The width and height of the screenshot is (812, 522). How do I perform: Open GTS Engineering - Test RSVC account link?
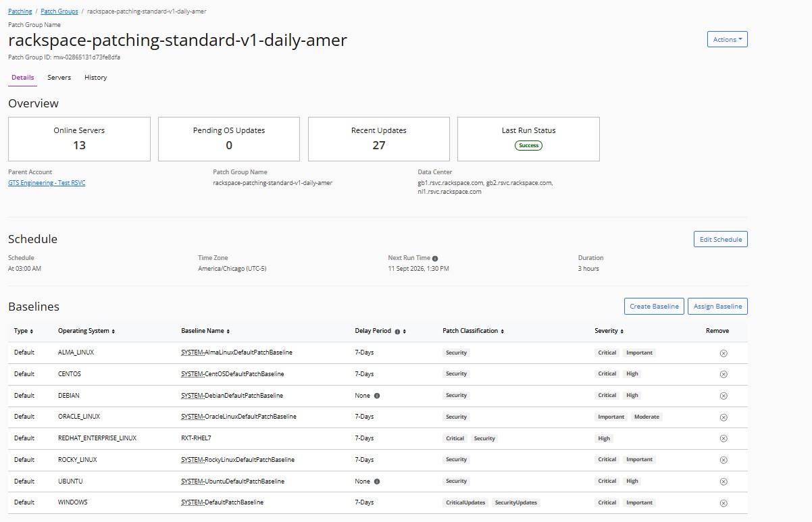click(x=47, y=183)
